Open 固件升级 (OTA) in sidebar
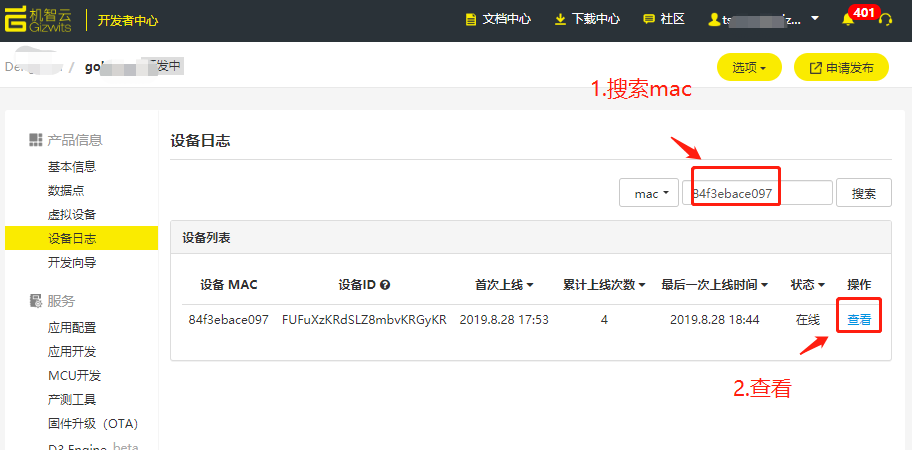912x450 pixels. click(93, 424)
